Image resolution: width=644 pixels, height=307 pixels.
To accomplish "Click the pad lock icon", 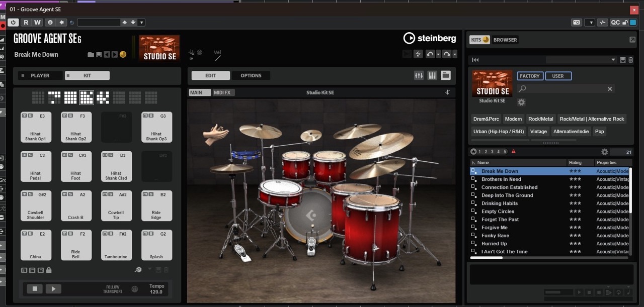I will click(49, 270).
